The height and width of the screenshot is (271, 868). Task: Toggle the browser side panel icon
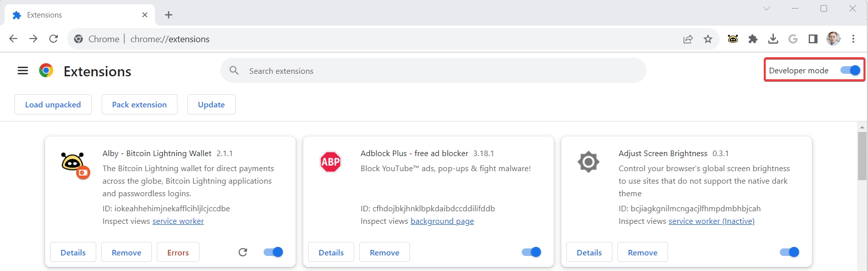[813, 39]
